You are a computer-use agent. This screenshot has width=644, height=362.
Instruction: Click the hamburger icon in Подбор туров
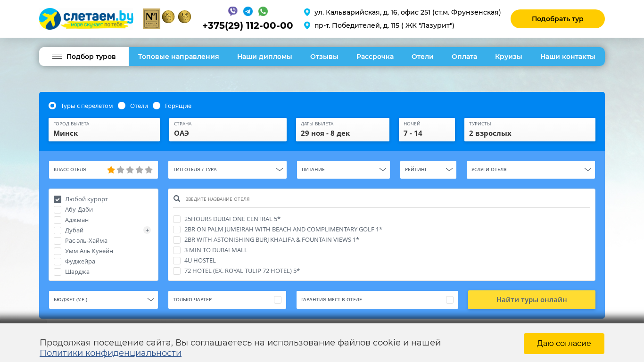57,57
